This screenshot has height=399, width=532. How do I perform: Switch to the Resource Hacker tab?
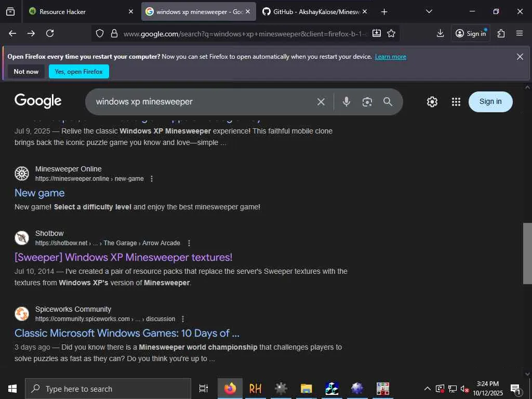pyautogui.click(x=82, y=12)
